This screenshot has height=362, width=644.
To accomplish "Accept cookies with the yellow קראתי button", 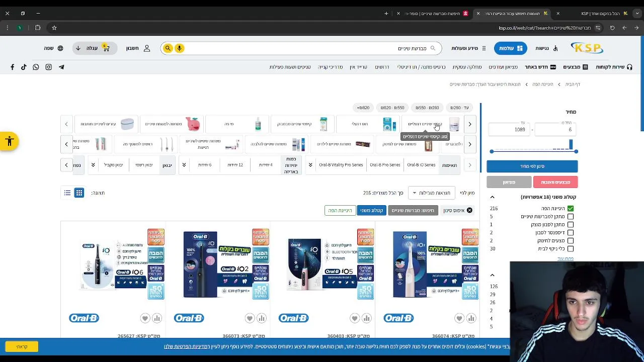I will pos(22,346).
